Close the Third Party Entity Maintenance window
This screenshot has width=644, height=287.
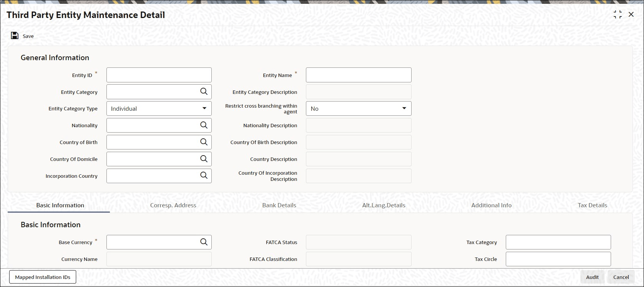[631, 15]
